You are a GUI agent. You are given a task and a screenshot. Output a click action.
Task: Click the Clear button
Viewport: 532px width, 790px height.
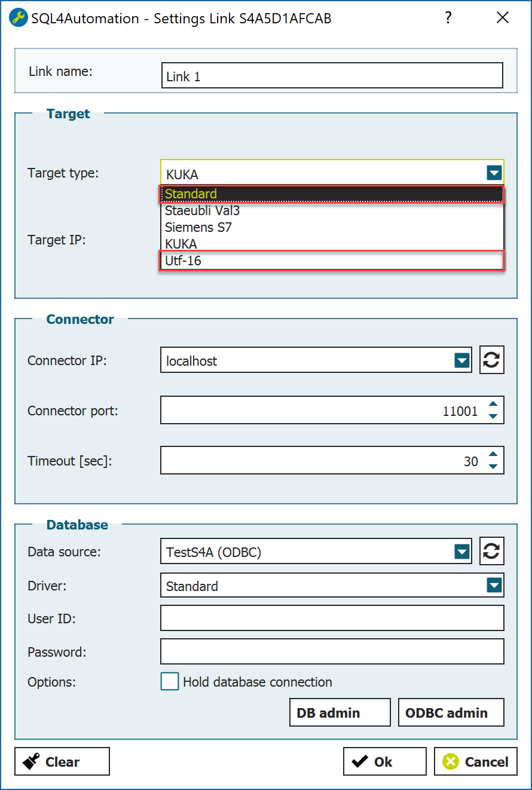(x=62, y=761)
